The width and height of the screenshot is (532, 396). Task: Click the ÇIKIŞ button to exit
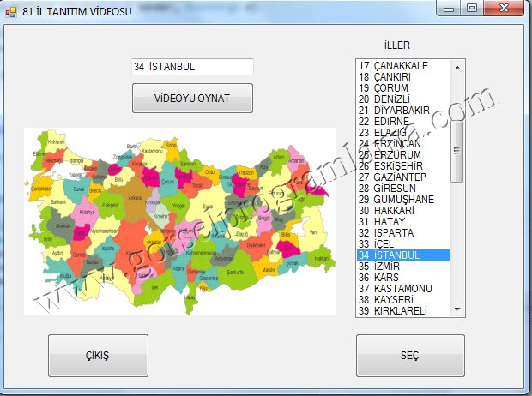click(96, 355)
